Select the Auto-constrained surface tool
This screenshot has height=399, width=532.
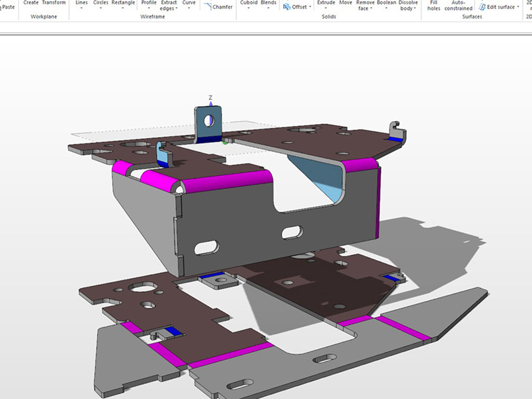tap(458, 5)
